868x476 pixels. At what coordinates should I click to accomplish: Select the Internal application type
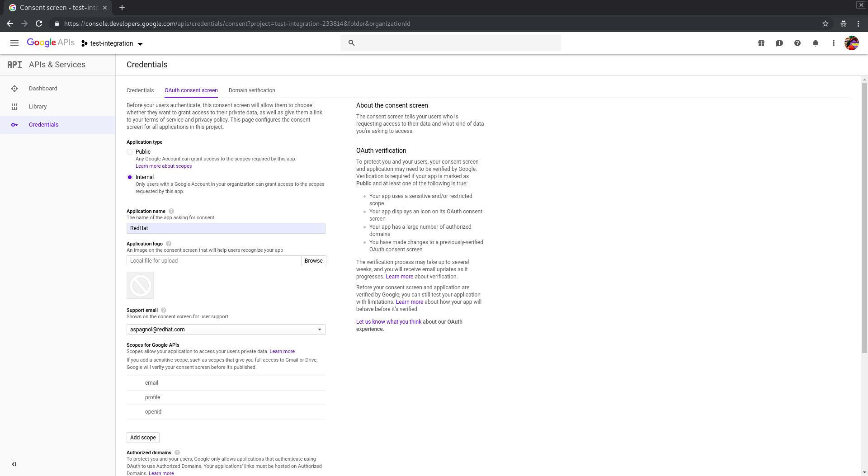click(130, 177)
